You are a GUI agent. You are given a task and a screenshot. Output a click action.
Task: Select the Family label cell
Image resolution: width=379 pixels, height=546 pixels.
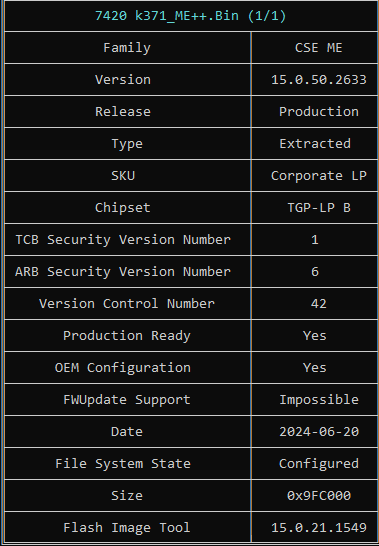127,48
